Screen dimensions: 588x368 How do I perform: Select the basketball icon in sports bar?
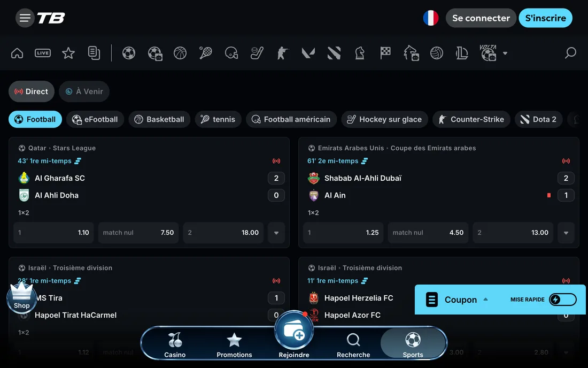(180, 53)
